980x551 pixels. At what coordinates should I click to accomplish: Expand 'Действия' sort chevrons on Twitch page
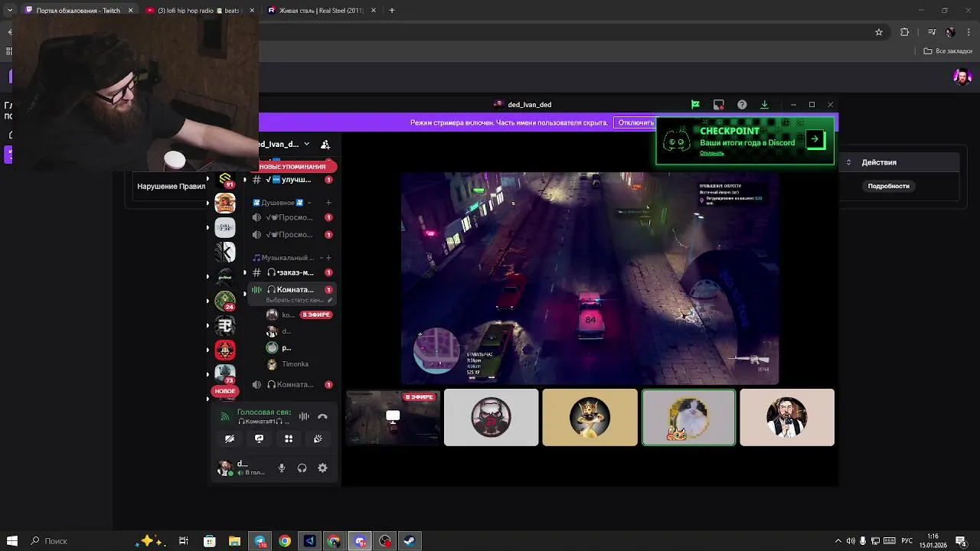(848, 162)
